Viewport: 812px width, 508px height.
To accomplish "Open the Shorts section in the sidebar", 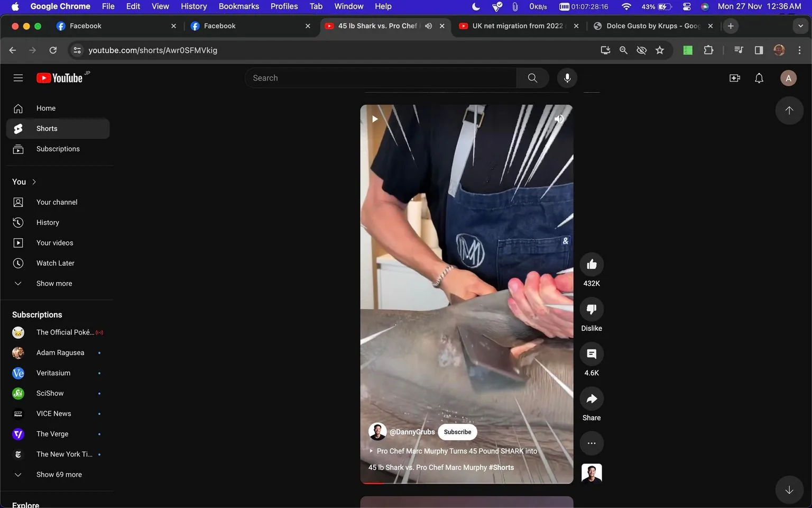I will (x=47, y=128).
